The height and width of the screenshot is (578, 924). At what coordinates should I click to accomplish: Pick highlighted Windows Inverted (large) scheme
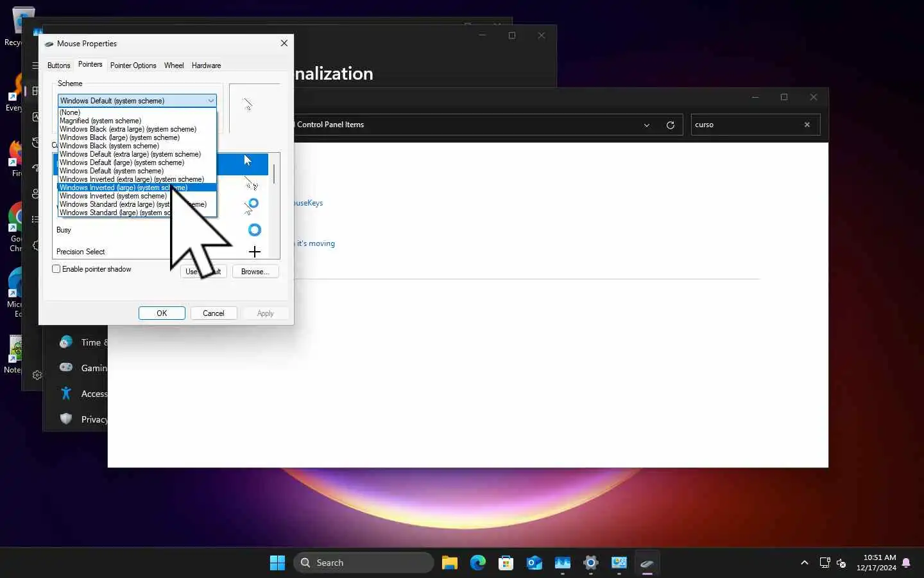point(137,188)
